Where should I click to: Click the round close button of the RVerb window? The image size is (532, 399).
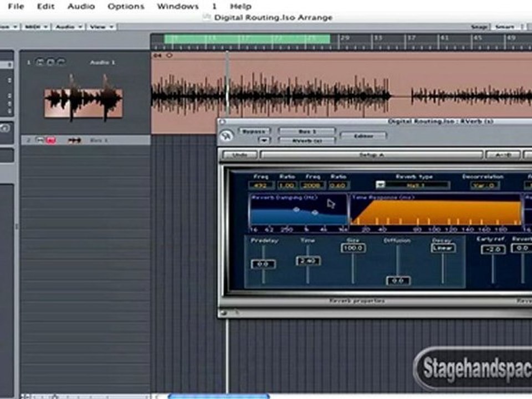(222, 121)
